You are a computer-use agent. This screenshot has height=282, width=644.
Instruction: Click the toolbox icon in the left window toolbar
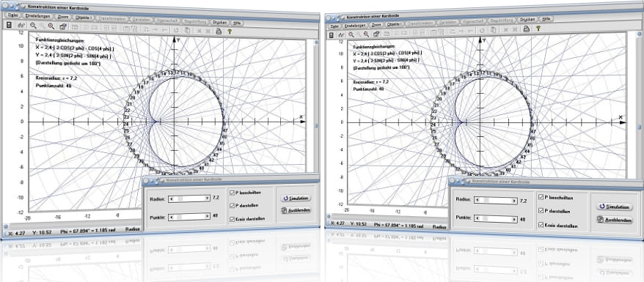coord(63,26)
